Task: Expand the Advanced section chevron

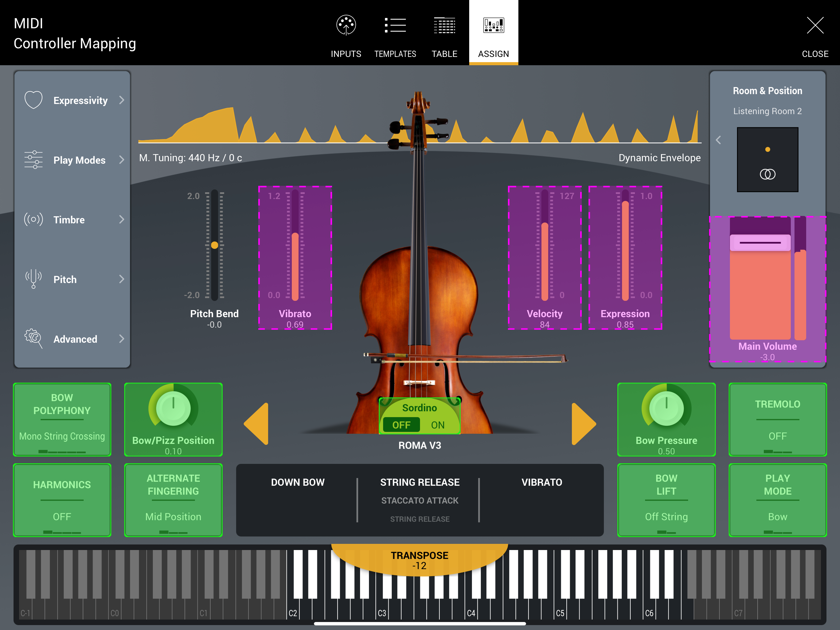Action: 121,339
